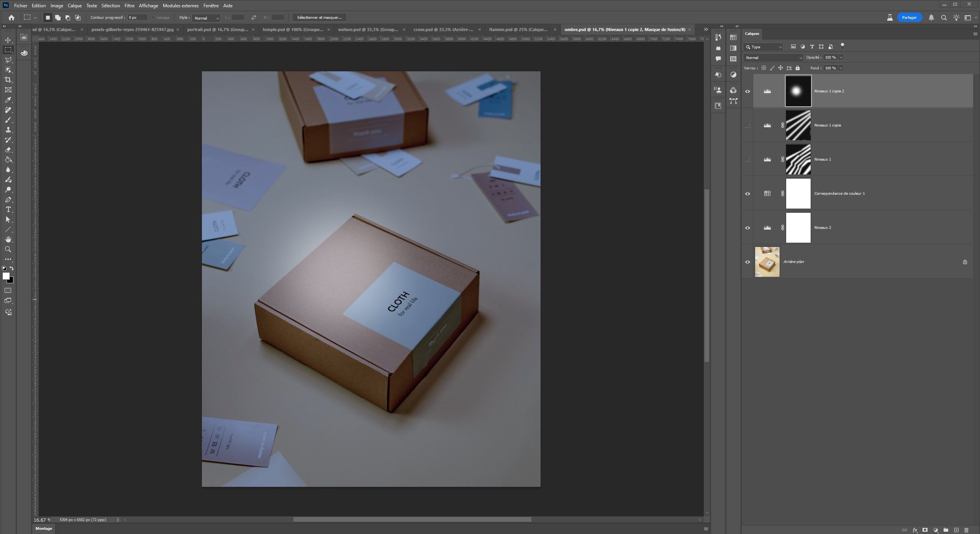The image size is (980, 534).
Task: Toggle lock all for the layer
Action: [x=798, y=68]
